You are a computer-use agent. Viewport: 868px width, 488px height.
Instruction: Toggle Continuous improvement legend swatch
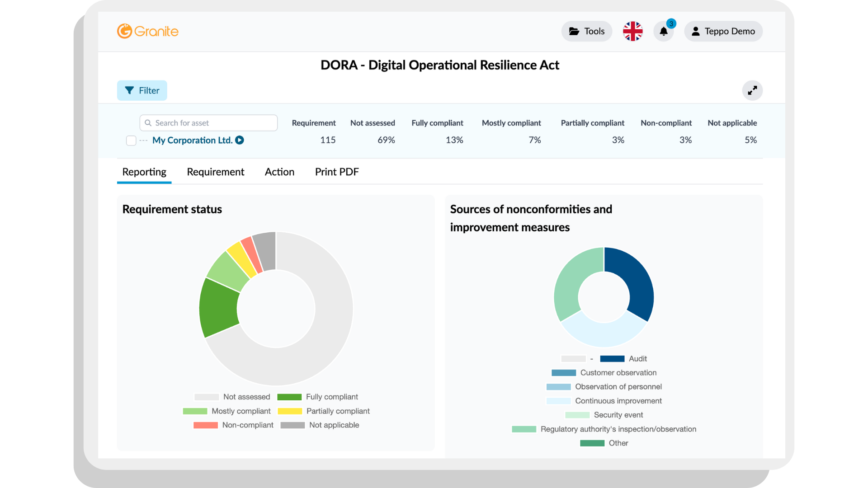click(558, 401)
